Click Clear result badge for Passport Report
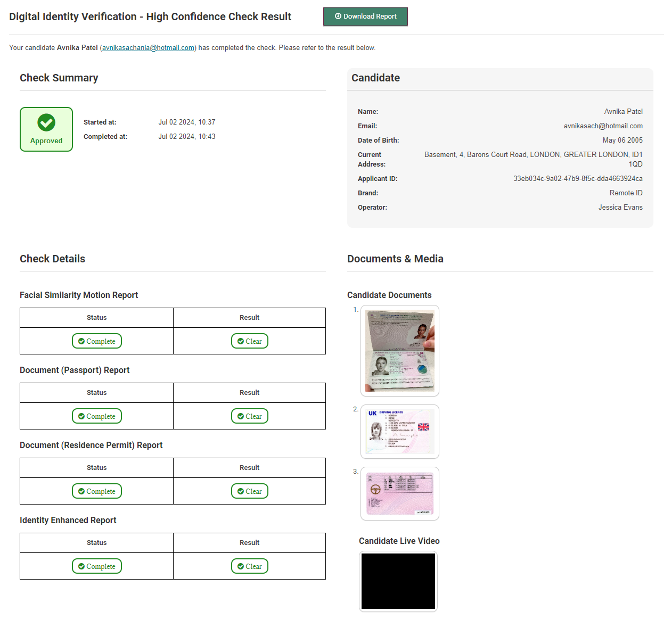This screenshot has width=672, height=628. [249, 416]
